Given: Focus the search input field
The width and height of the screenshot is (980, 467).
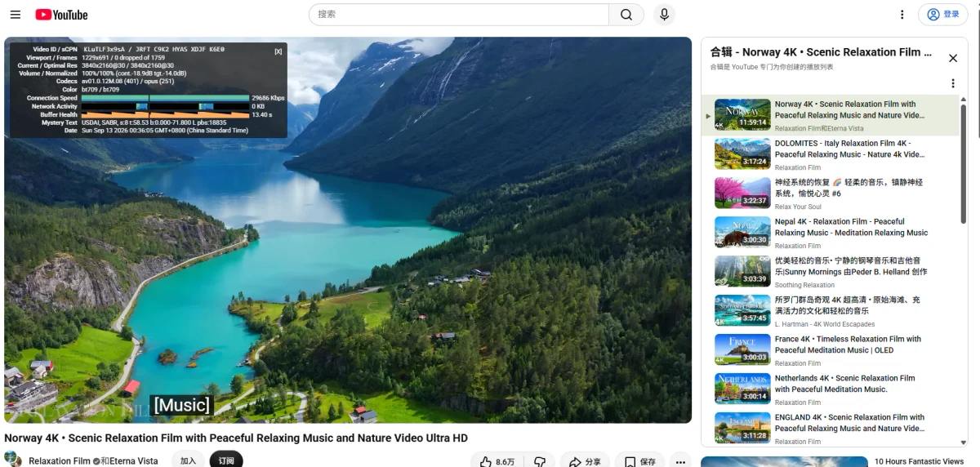Looking at the screenshot, I should pos(459,15).
